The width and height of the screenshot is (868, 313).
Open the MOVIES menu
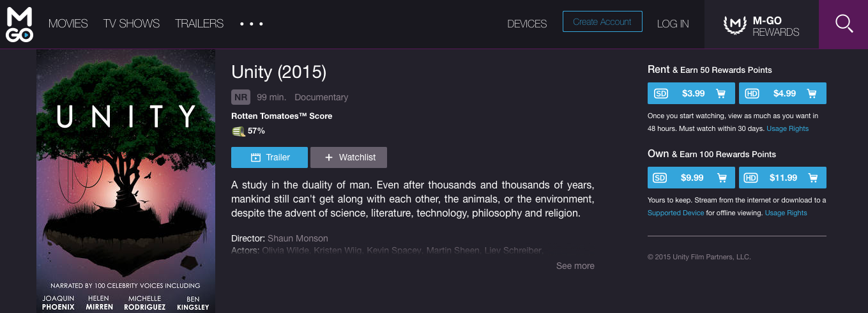pos(68,24)
